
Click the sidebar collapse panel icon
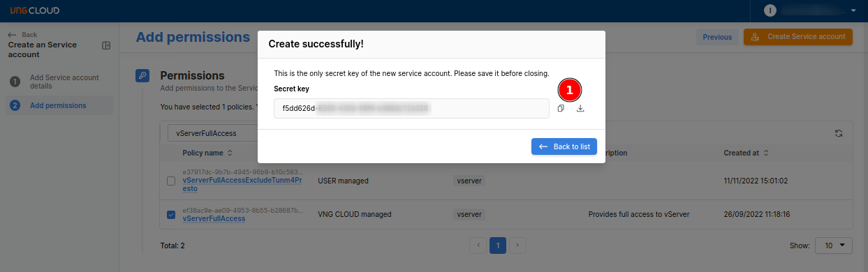[x=106, y=45]
